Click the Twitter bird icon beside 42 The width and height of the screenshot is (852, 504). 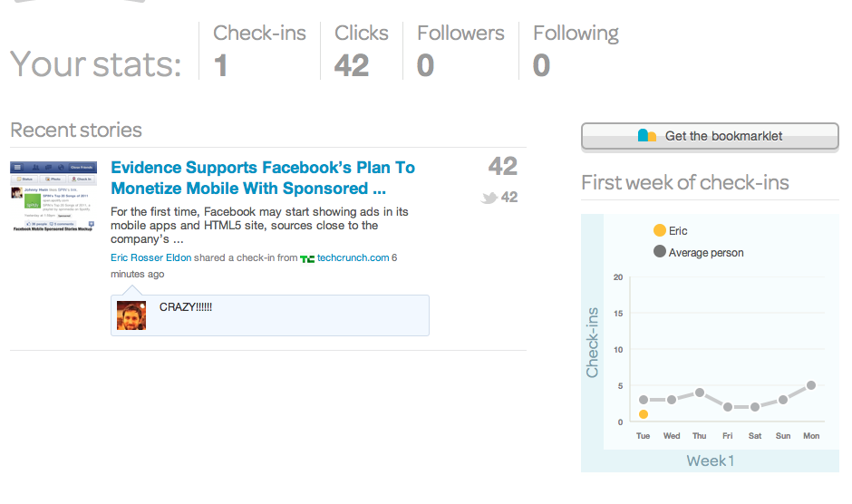coord(489,198)
